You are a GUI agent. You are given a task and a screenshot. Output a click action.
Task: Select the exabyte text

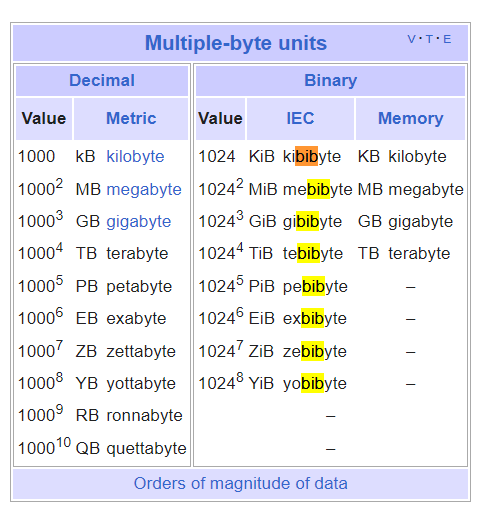click(x=136, y=319)
